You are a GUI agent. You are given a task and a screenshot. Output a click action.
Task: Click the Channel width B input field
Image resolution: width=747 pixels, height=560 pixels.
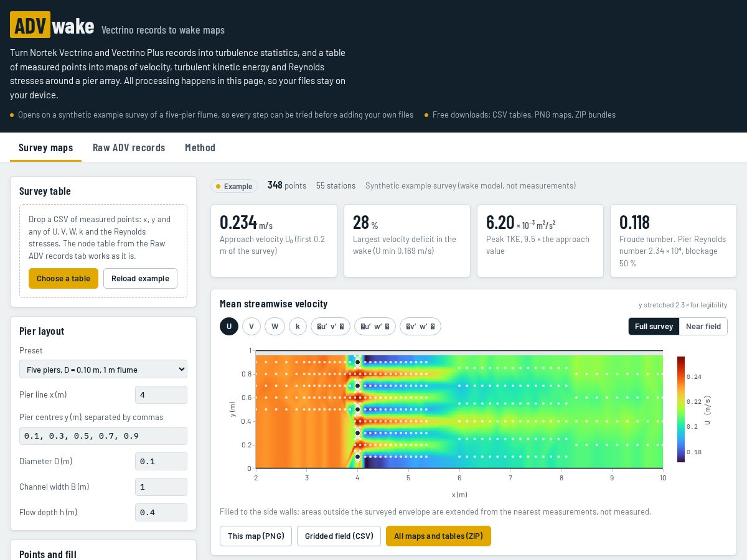(161, 487)
